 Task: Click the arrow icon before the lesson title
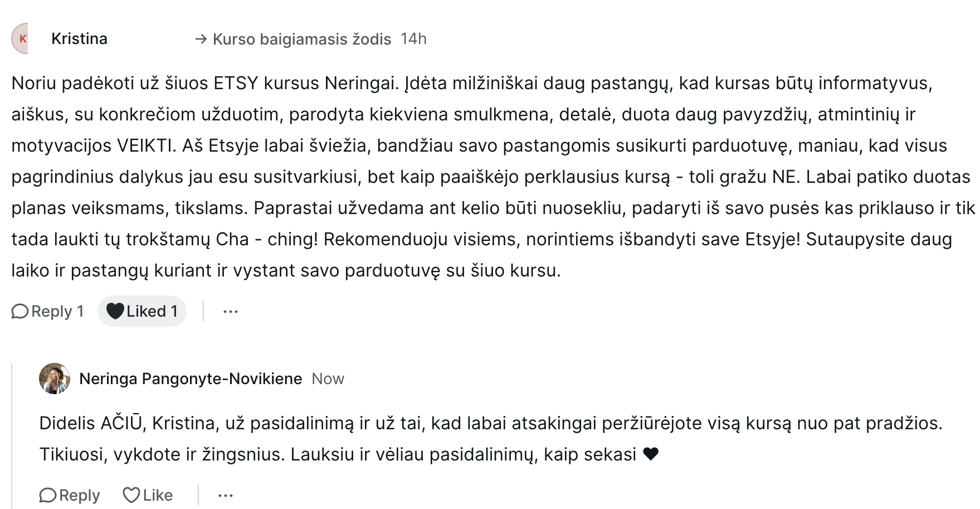201,39
